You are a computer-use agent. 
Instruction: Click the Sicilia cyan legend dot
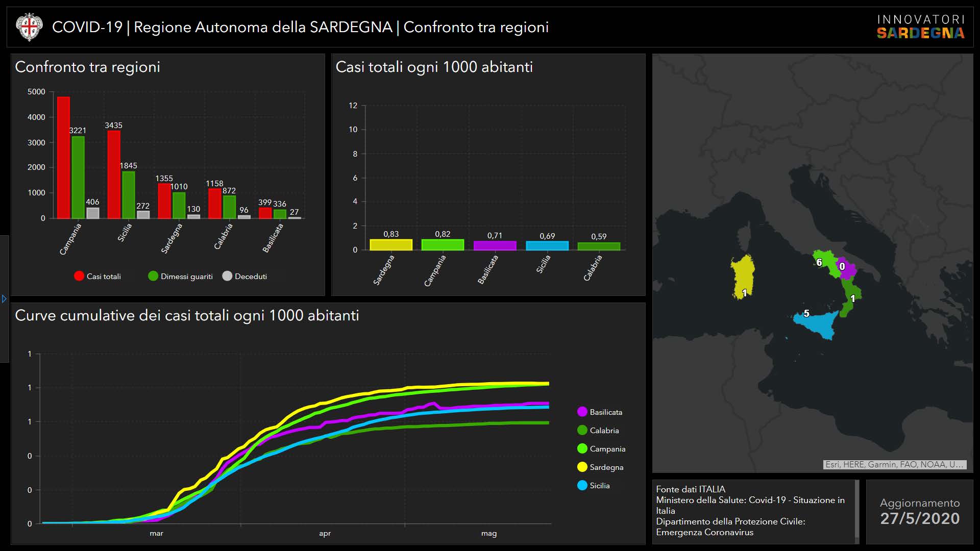[582, 485]
